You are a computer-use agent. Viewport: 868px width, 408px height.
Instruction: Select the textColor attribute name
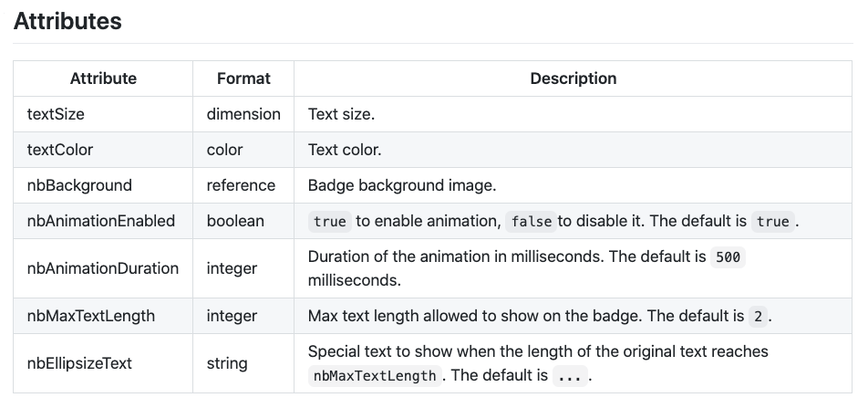(x=60, y=150)
